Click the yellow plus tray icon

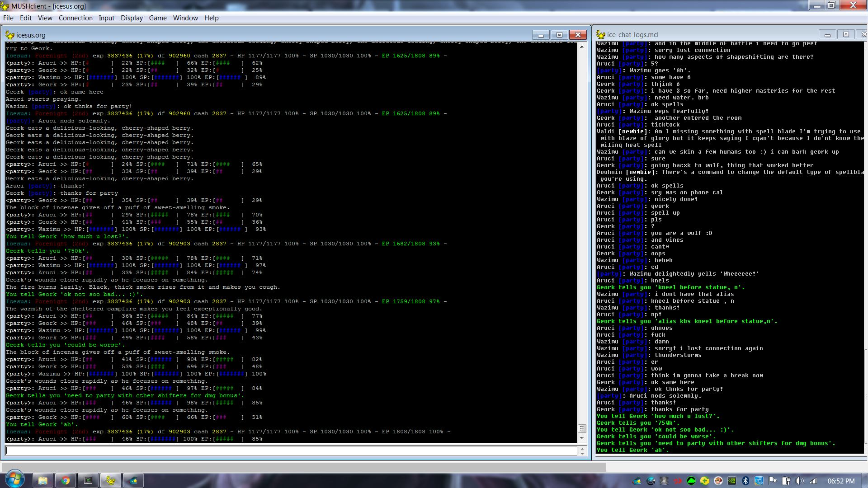(x=705, y=481)
